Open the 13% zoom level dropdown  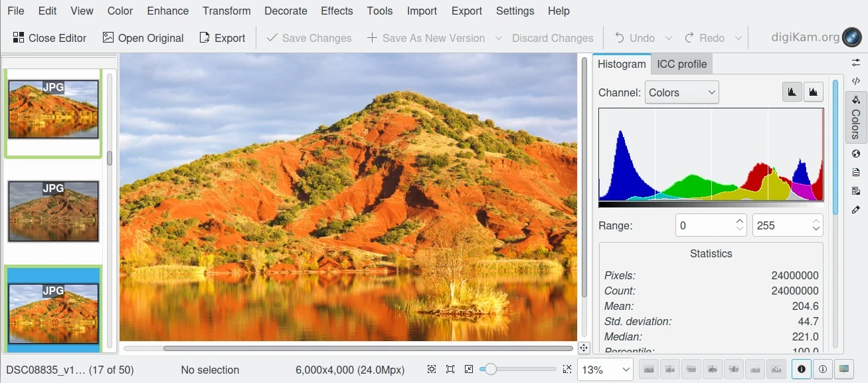tap(605, 370)
